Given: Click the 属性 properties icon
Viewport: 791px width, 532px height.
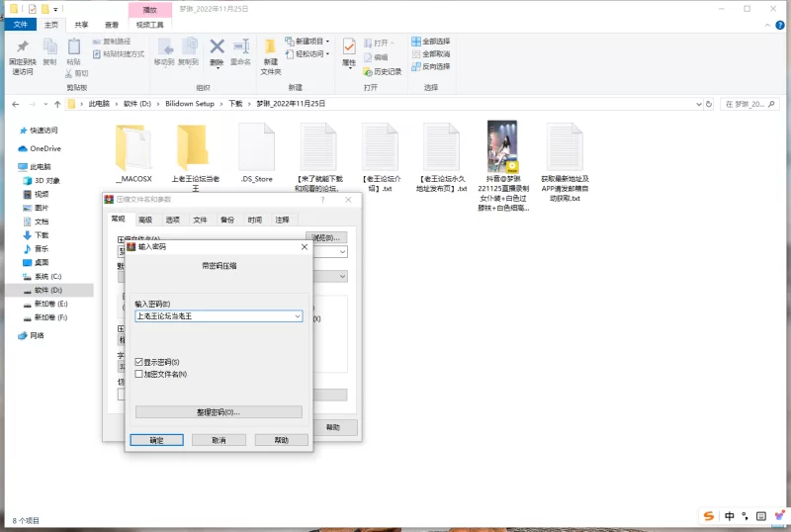Looking at the screenshot, I should (x=349, y=46).
